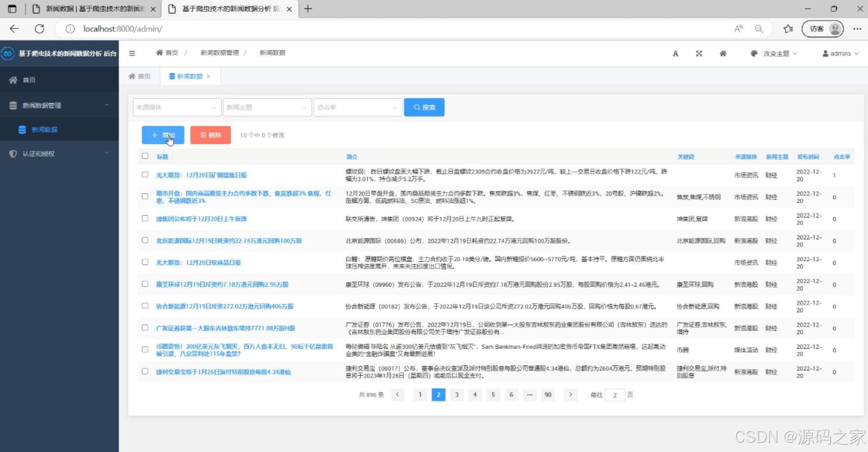Check the row 康圣环球12月19日斥资
The height and width of the screenshot is (452, 868).
[145, 284]
